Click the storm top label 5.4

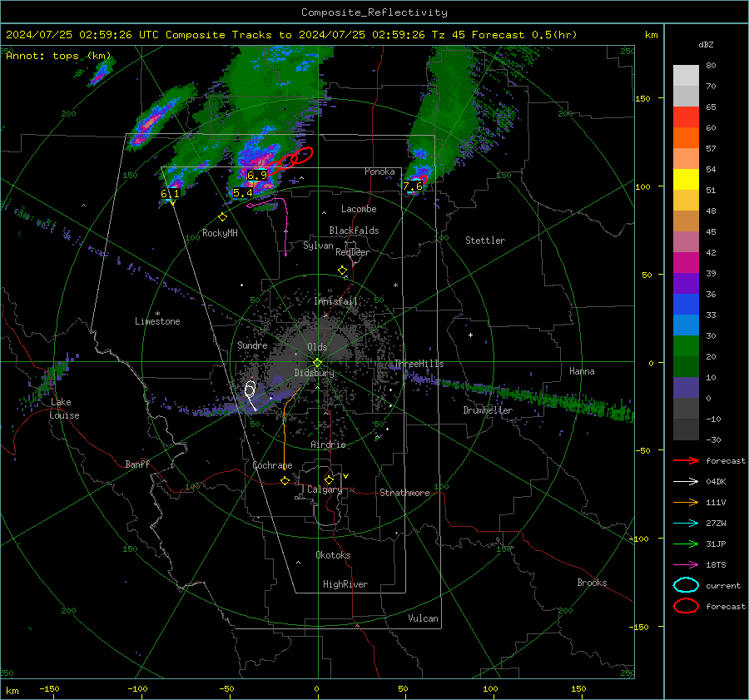(x=242, y=193)
